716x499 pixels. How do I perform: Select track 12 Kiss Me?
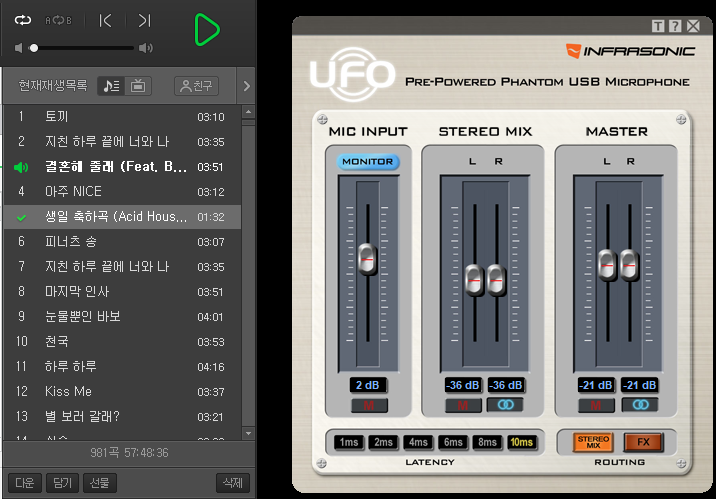click(x=122, y=392)
